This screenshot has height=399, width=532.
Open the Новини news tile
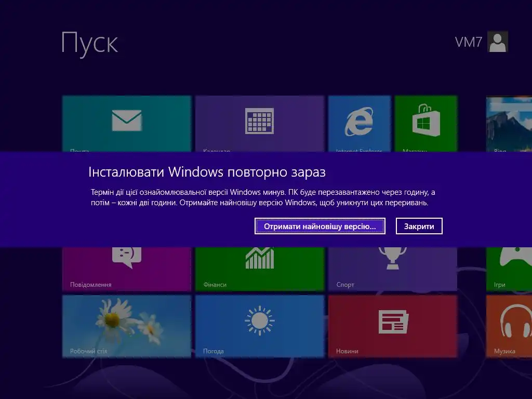coord(393,326)
